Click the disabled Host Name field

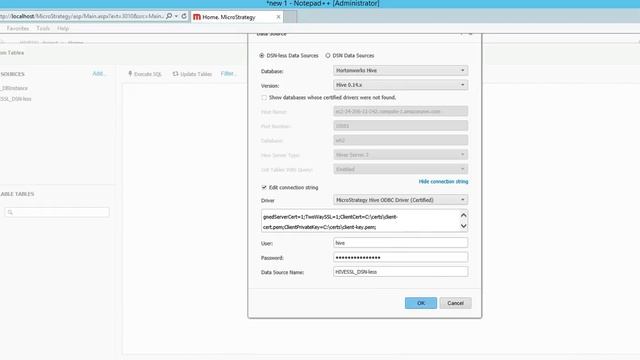[x=400, y=111]
